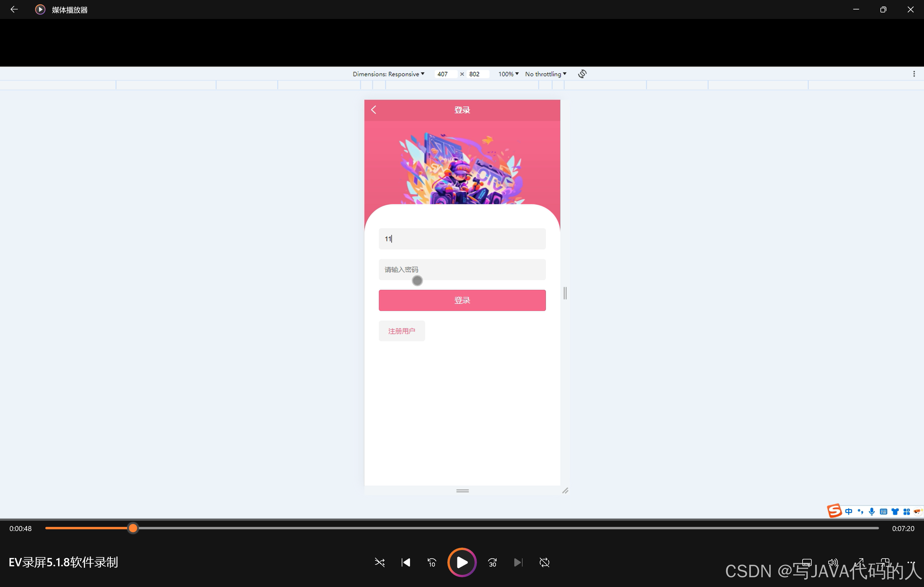Open the Sogou soft keyboard icon

883,511
